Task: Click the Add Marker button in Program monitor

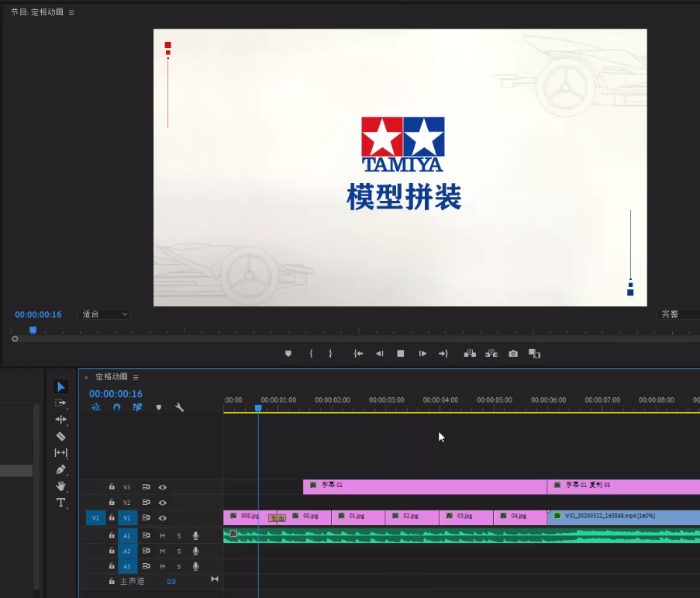Action: [x=288, y=354]
